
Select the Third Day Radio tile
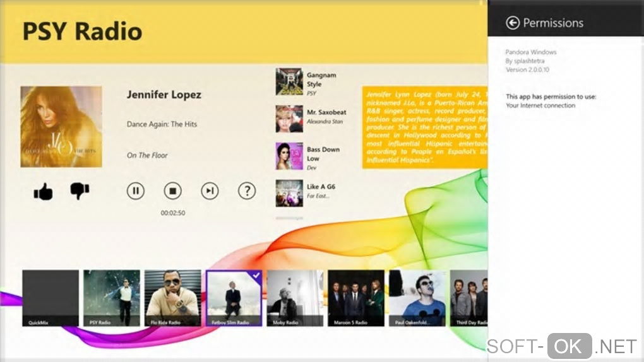[x=468, y=298]
